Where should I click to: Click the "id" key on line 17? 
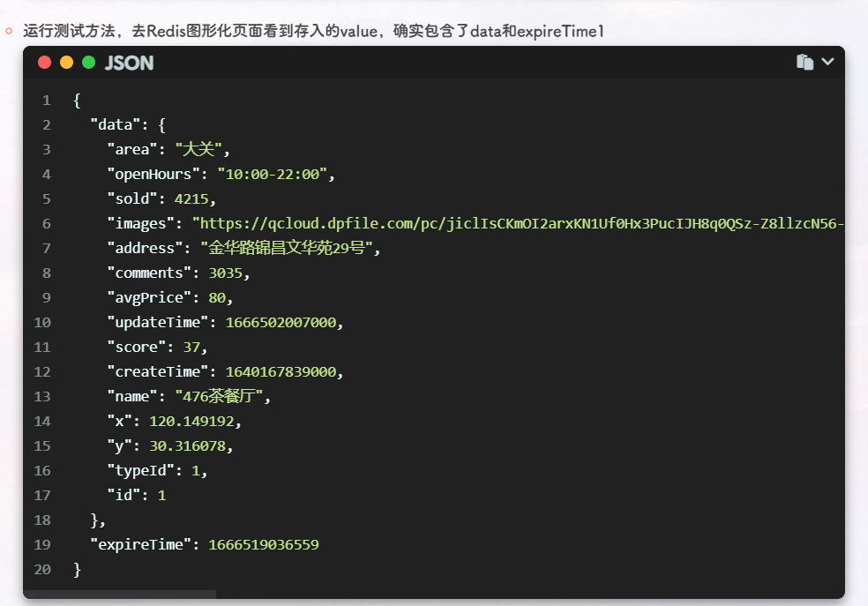click(x=124, y=496)
